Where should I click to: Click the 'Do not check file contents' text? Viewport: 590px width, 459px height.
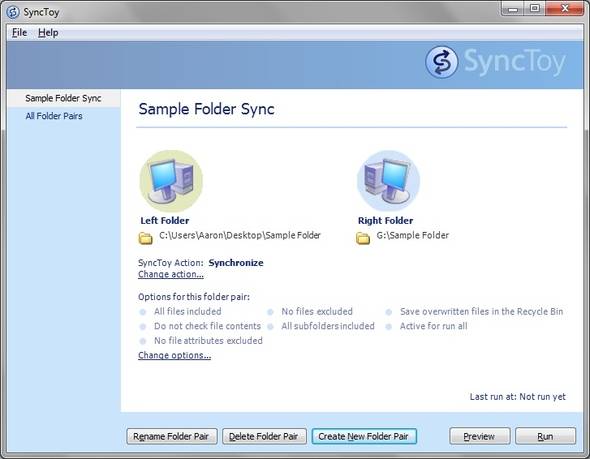[x=207, y=326]
